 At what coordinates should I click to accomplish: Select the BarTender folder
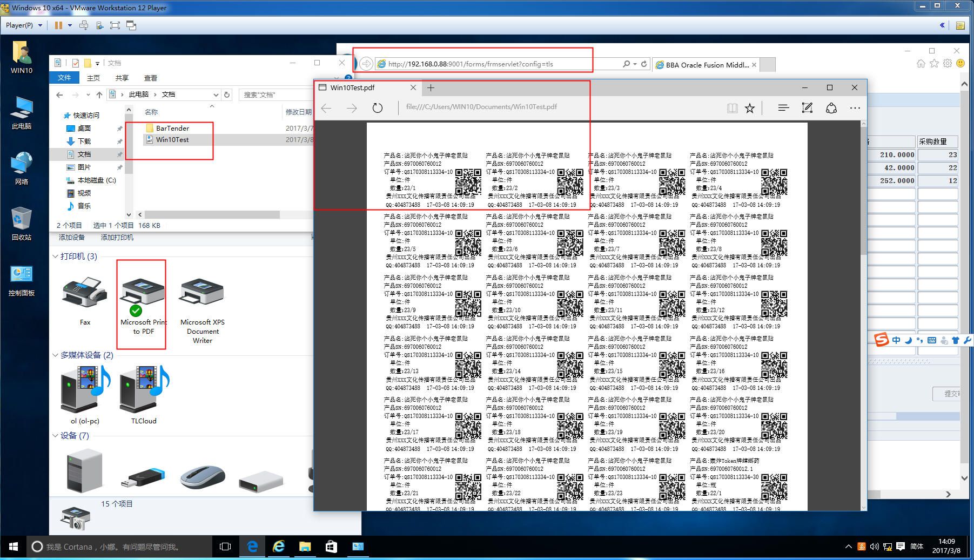[x=172, y=128]
